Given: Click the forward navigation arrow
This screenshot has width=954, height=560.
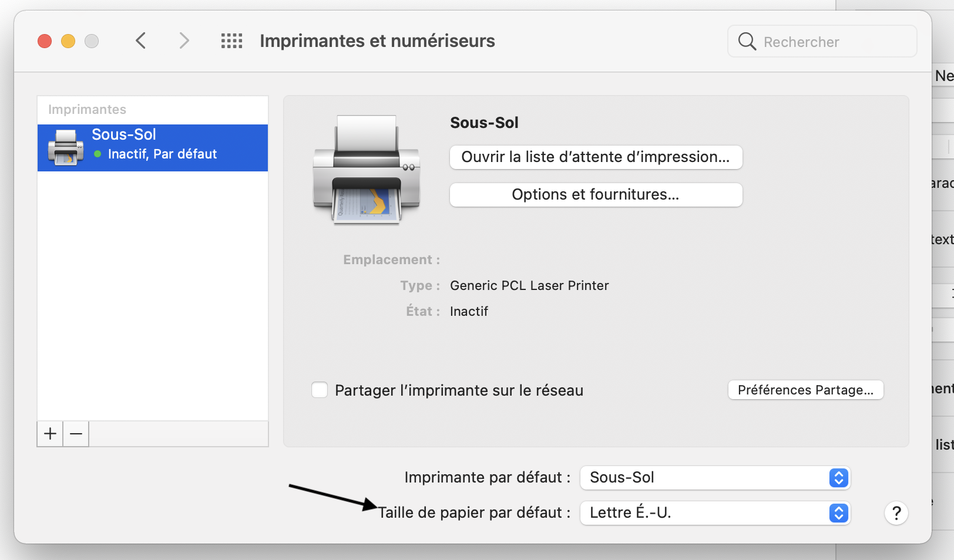Looking at the screenshot, I should click(184, 41).
